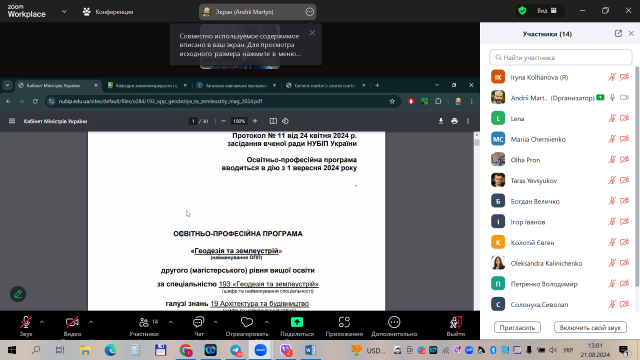The width and height of the screenshot is (640, 360).
Task: Click Включить свой звук button
Action: coord(590,327)
